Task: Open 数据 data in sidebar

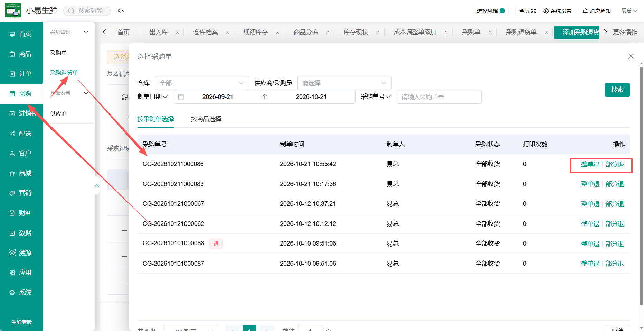Action: (x=21, y=233)
